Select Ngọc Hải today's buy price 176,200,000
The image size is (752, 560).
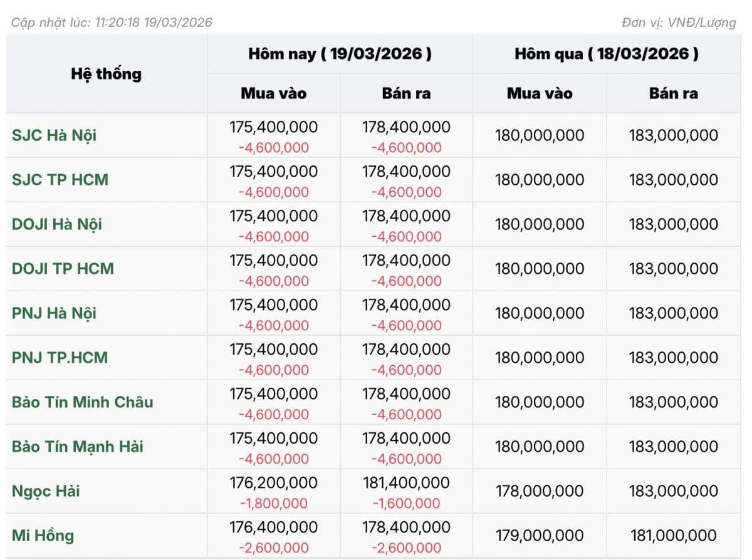[x=273, y=483]
